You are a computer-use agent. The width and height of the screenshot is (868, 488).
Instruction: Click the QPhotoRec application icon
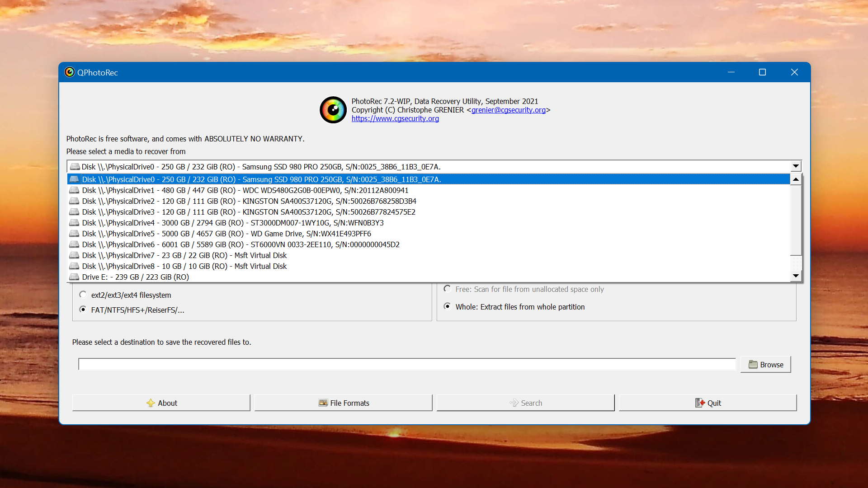[70, 72]
